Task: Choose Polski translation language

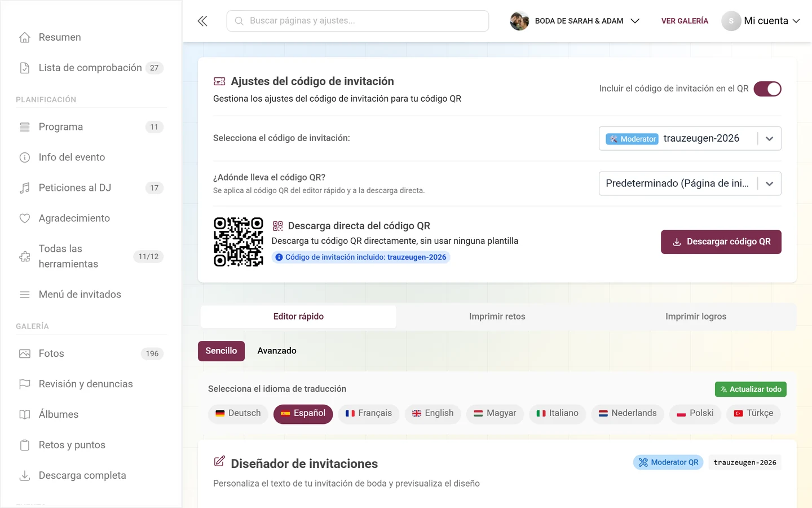Action: 695,414
